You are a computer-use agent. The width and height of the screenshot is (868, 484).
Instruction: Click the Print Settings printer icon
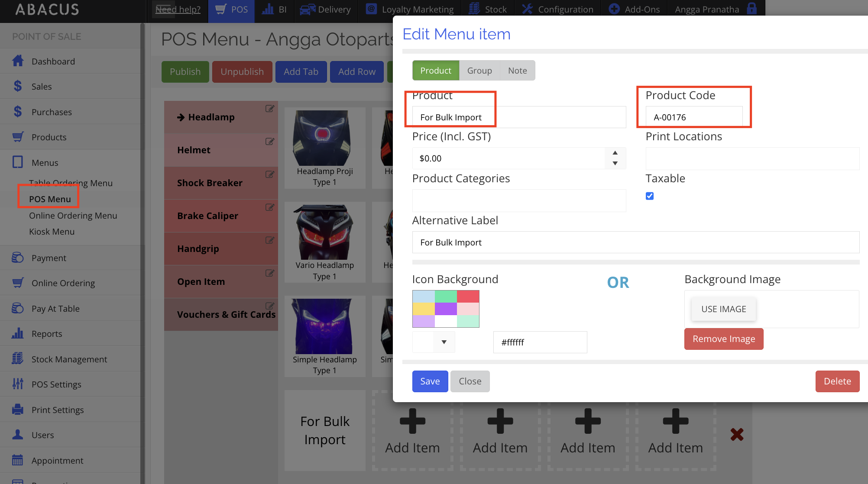[18, 410]
